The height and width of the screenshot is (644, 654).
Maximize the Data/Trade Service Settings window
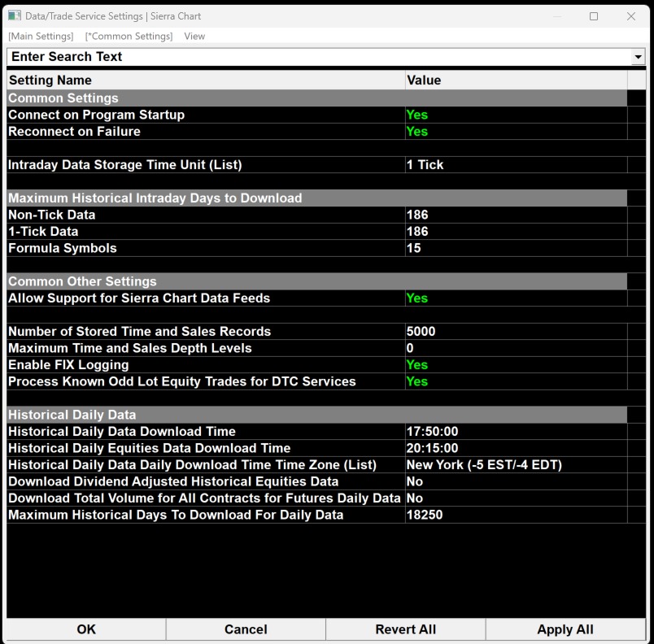pos(594,16)
